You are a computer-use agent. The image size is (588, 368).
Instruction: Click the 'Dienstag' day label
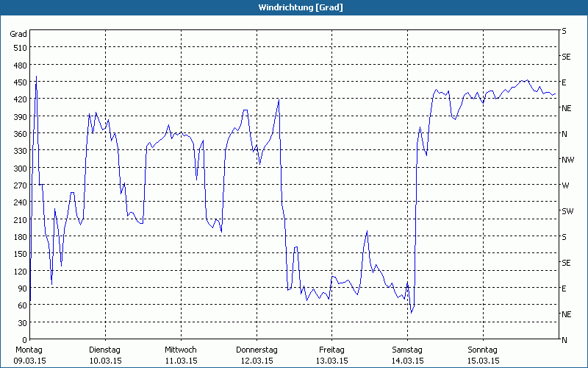(104, 350)
